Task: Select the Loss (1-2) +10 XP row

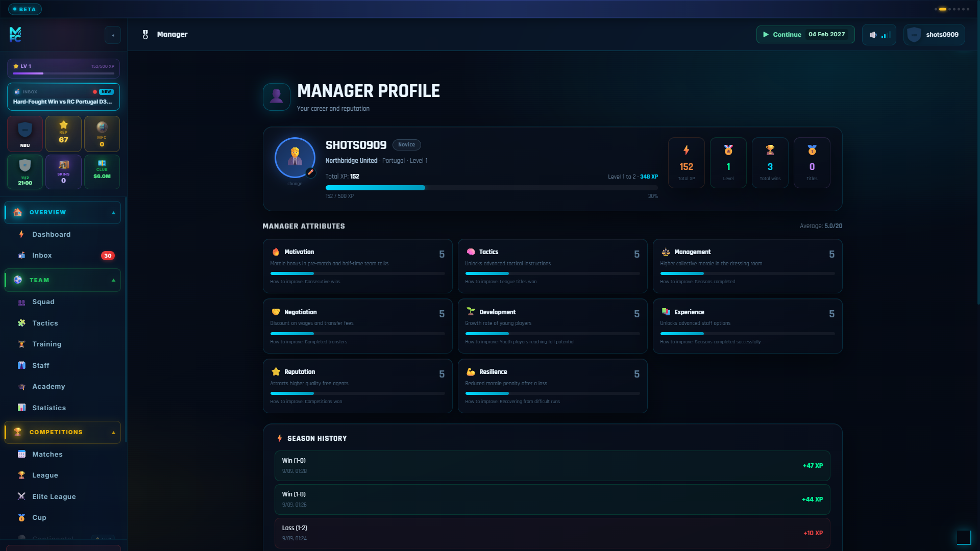Action: 552,533
